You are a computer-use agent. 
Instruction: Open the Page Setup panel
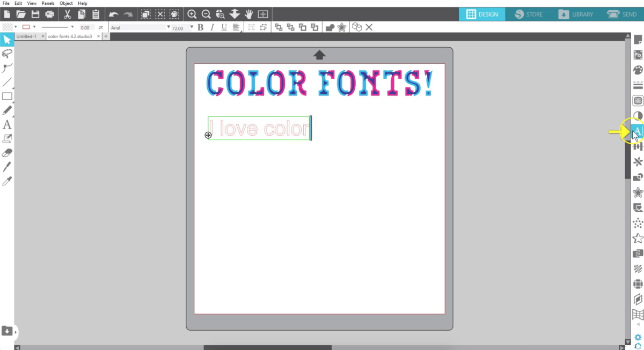coord(638,40)
